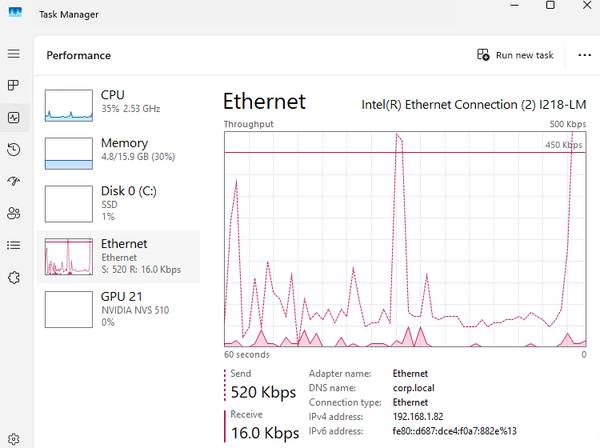Select the CPU performance item
This screenshot has width=600, height=448.
pos(119,105)
